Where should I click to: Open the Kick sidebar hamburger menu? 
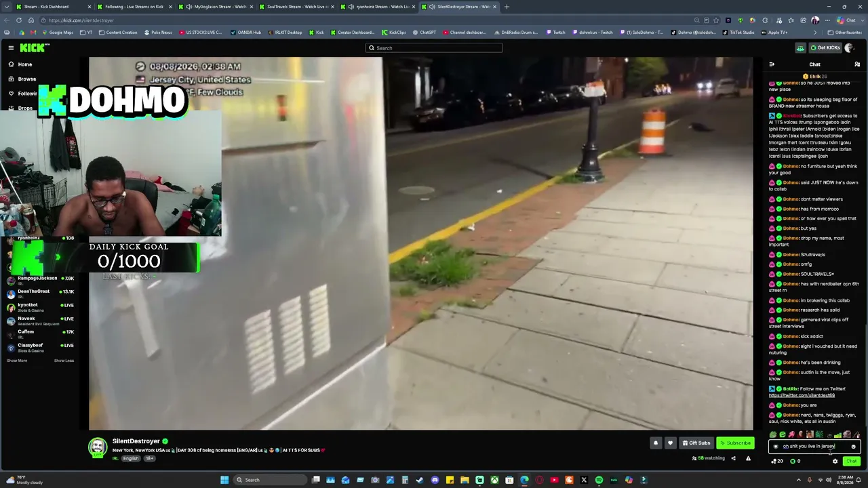[11, 48]
